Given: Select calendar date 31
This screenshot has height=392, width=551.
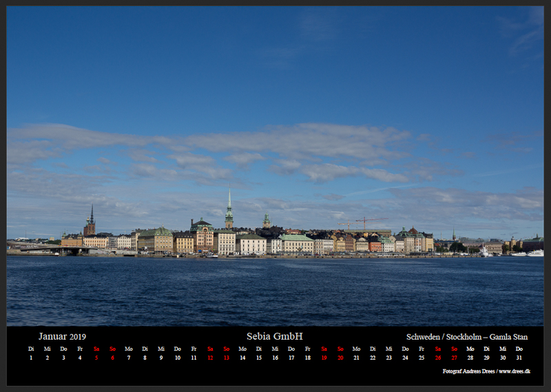Looking at the screenshot, I should (x=519, y=358).
